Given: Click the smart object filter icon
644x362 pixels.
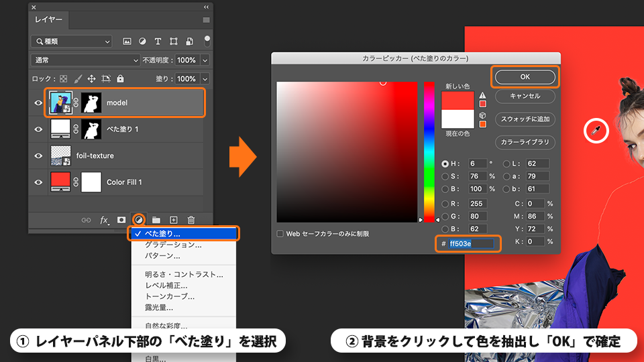Looking at the screenshot, I should pyautogui.click(x=189, y=42).
